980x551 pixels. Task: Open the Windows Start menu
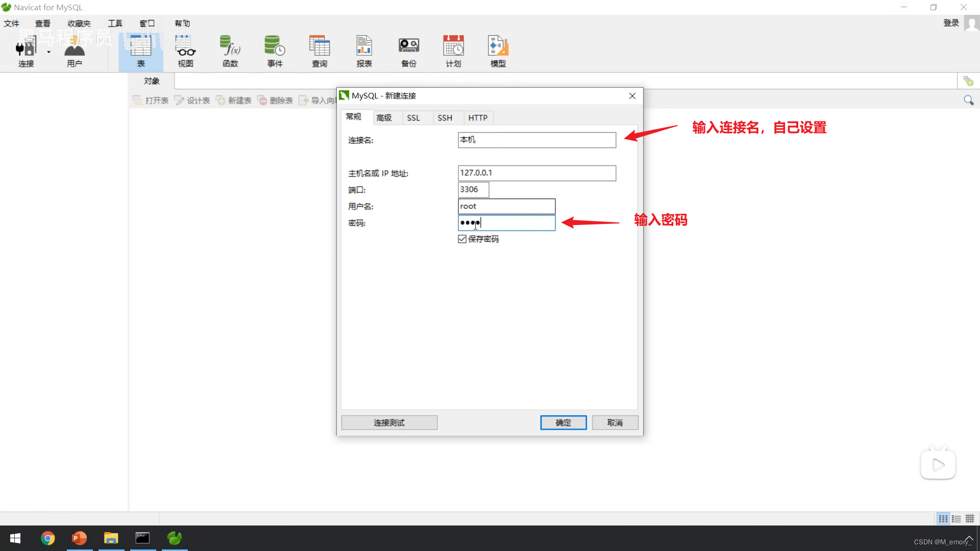pos(15,538)
